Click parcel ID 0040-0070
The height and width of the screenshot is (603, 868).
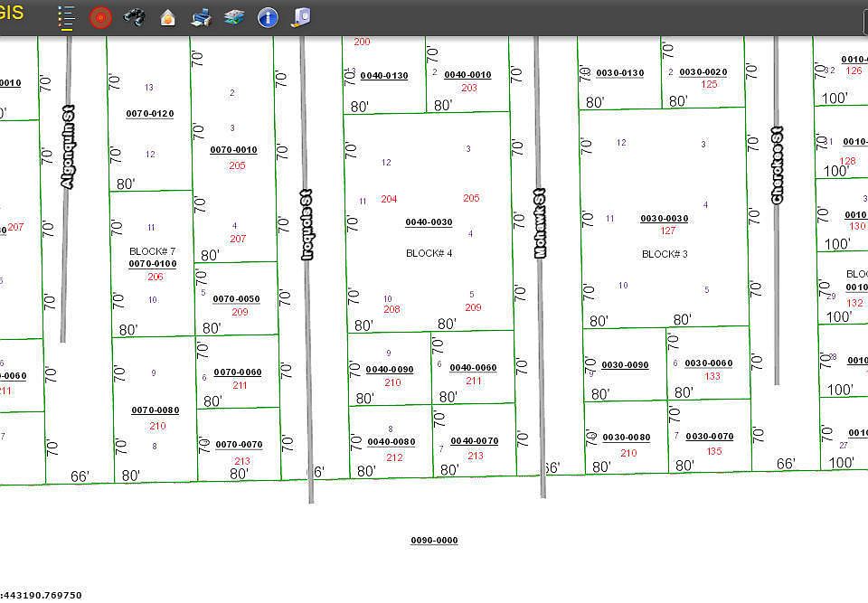coord(475,441)
